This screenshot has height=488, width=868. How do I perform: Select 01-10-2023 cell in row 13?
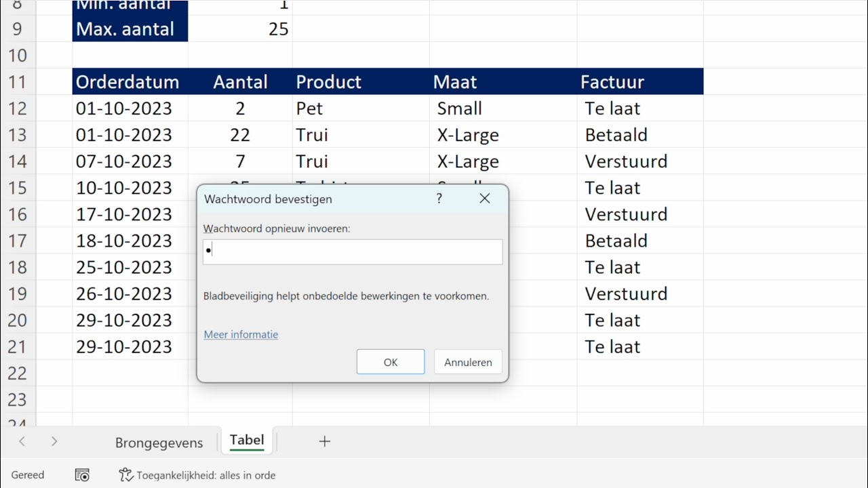(130, 135)
